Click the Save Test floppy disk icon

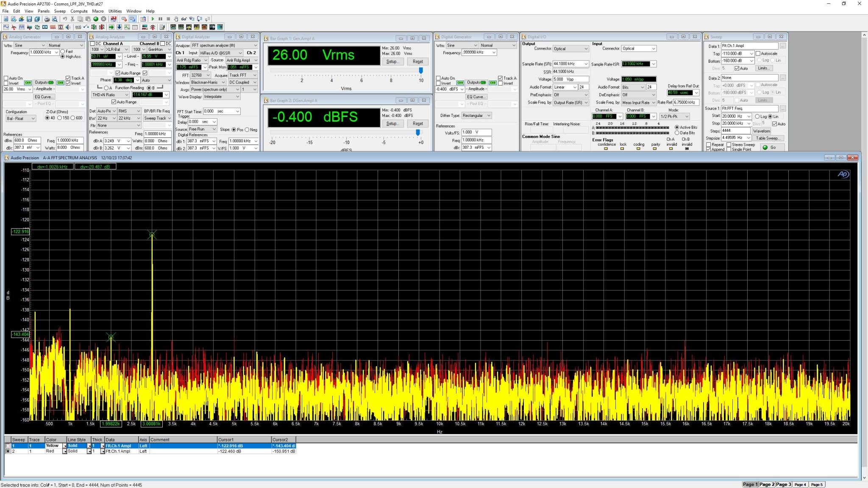[x=29, y=19]
